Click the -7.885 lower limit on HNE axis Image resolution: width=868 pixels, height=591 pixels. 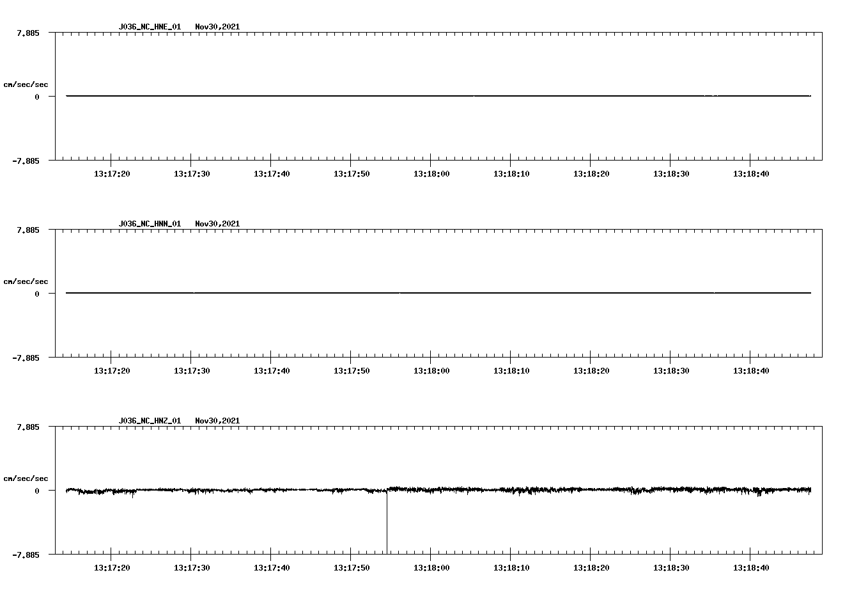coord(26,161)
